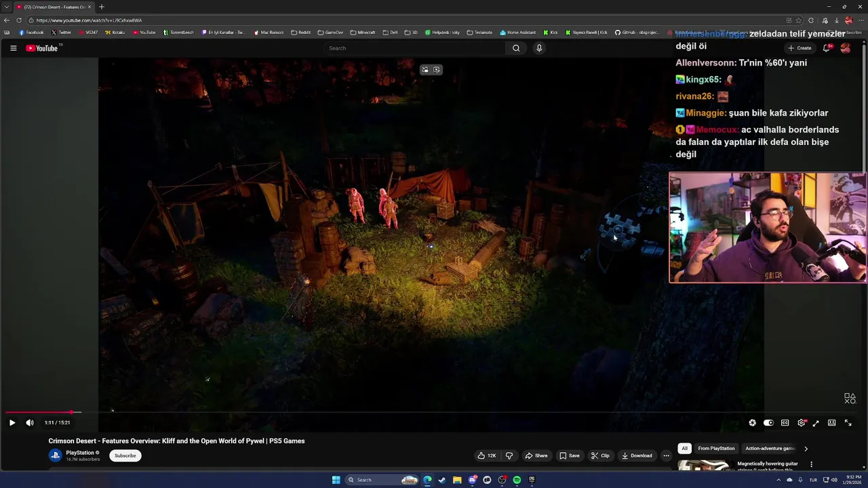Select the From PlayStation filter chip
The image size is (868, 488).
(716, 448)
